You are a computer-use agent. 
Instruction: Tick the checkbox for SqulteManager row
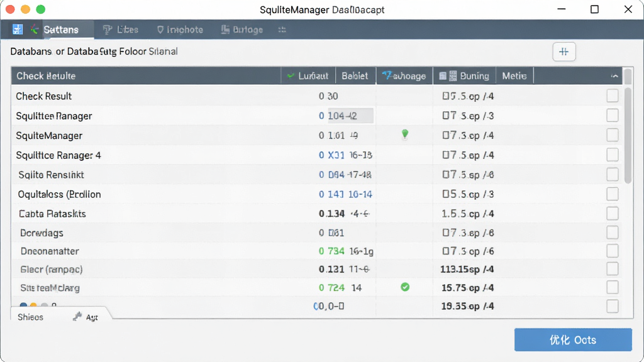click(x=613, y=135)
